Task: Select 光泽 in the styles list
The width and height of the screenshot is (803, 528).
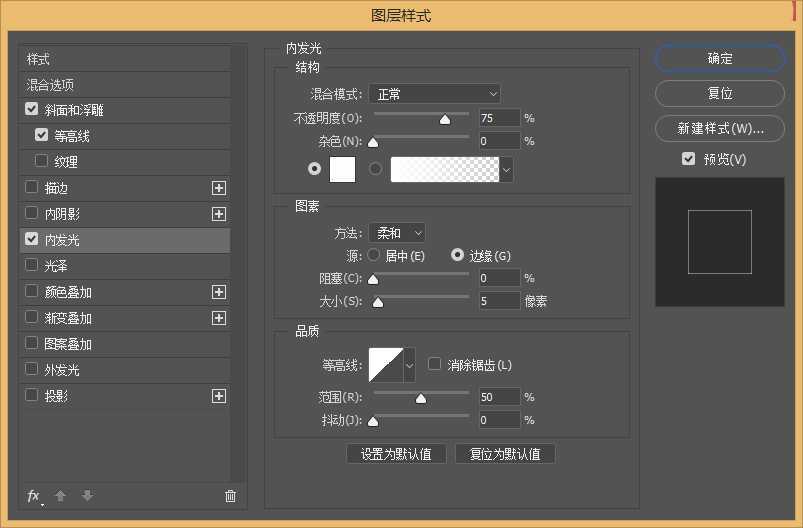Action: point(55,266)
